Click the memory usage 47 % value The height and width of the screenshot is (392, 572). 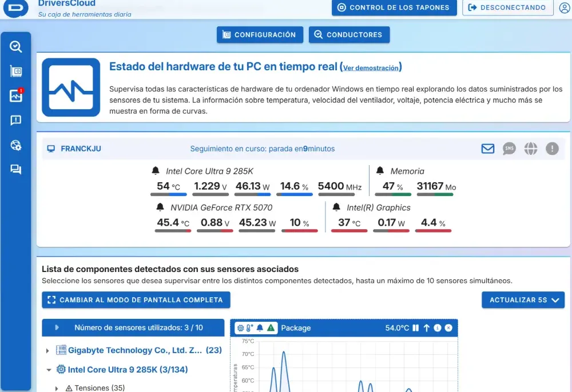click(392, 186)
